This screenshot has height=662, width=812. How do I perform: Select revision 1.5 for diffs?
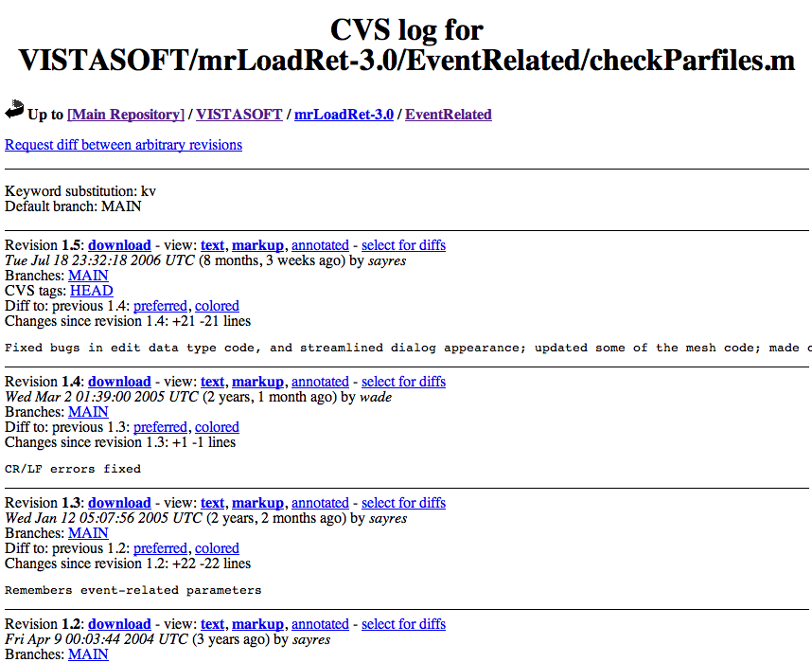403,245
